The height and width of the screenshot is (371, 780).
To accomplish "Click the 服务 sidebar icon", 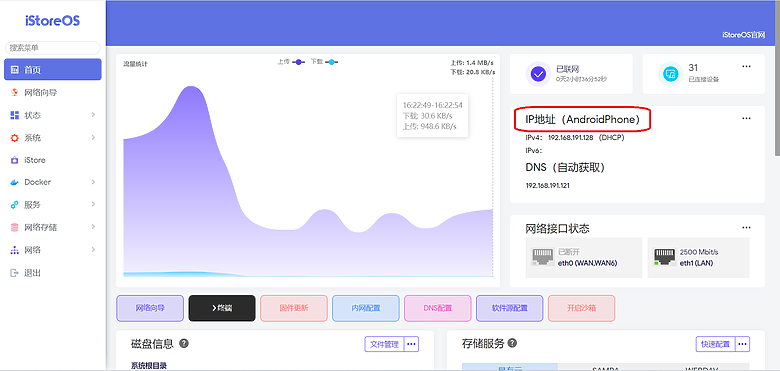I will [14, 204].
